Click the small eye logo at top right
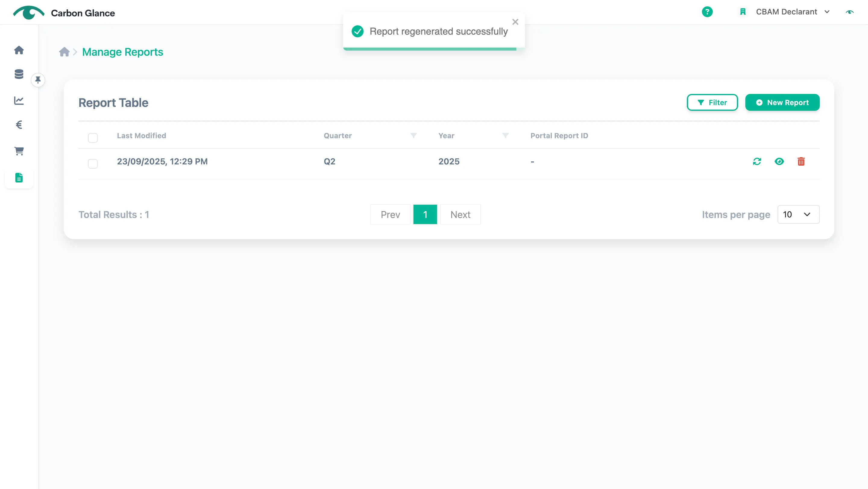 850,12
